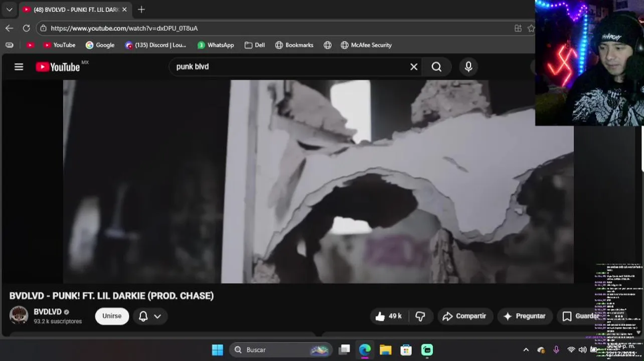Open the taskbar clock and date
This screenshot has width=644, height=361.
[621, 349]
